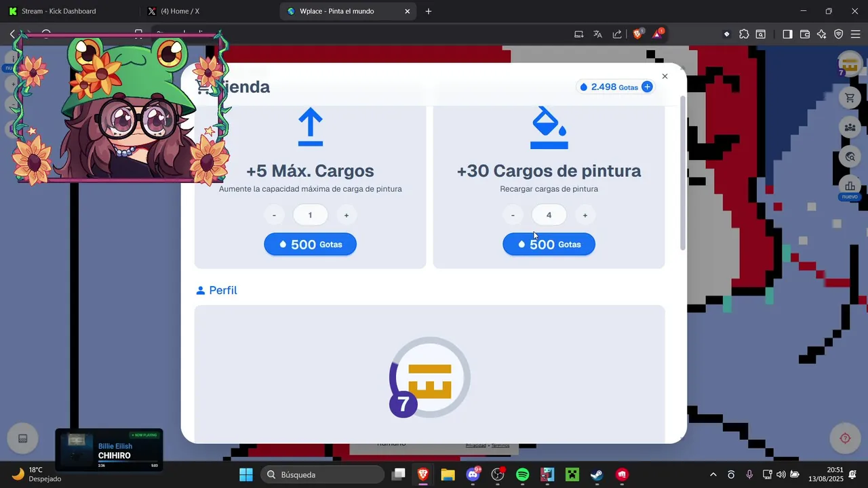This screenshot has height=488, width=868.
Task: Open Task View on the taskbar
Action: 399,474
